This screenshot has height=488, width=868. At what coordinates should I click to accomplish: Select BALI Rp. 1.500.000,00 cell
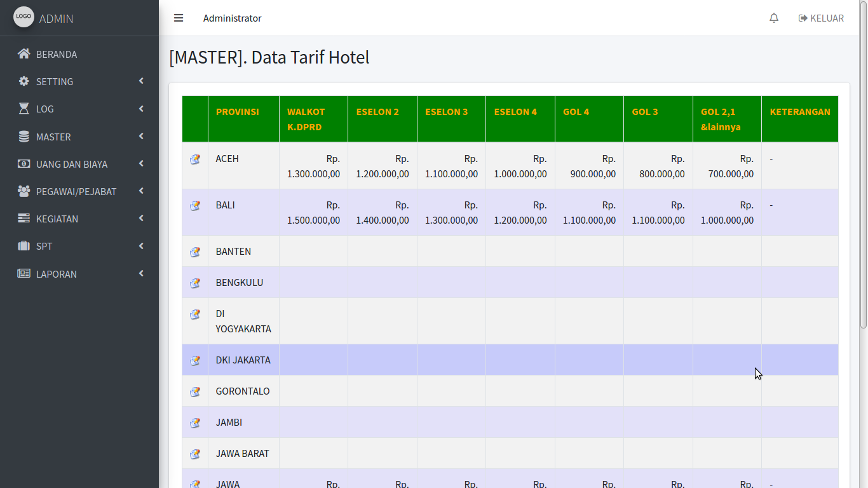pyautogui.click(x=314, y=212)
